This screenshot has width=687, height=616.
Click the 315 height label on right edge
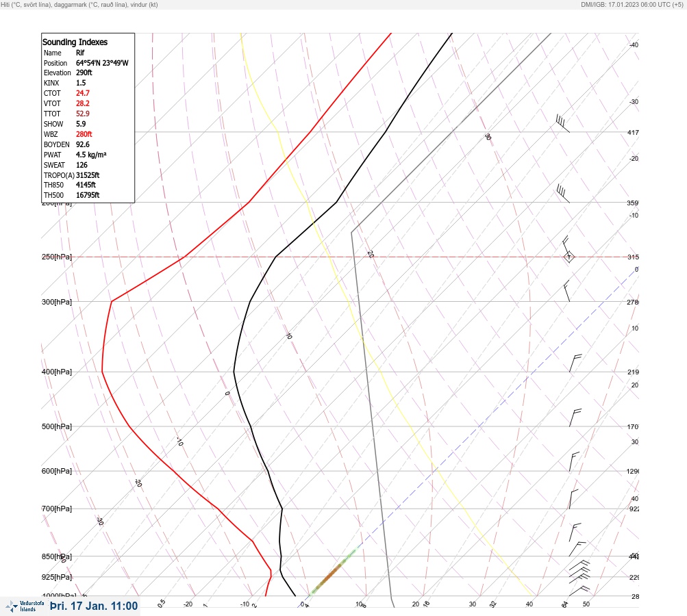pos(633,257)
